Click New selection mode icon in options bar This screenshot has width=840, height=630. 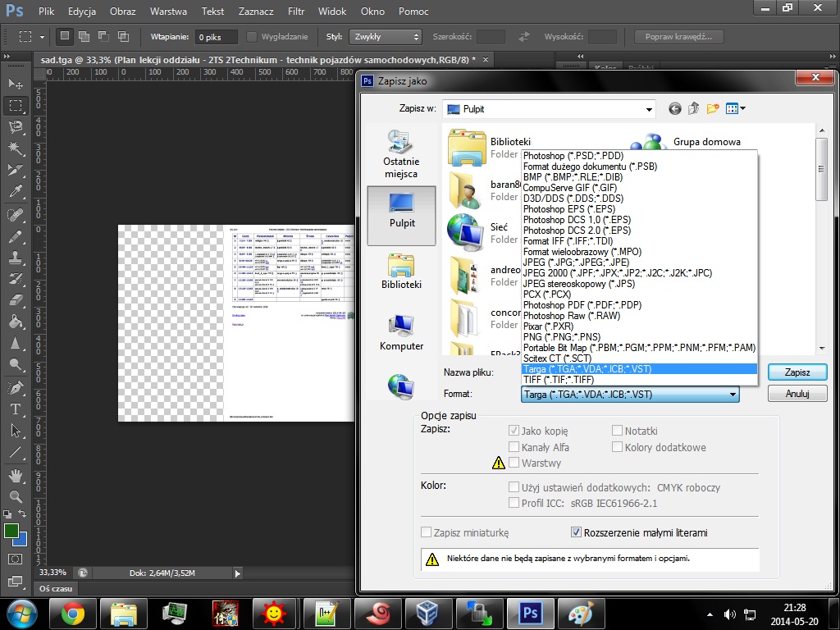(x=65, y=36)
